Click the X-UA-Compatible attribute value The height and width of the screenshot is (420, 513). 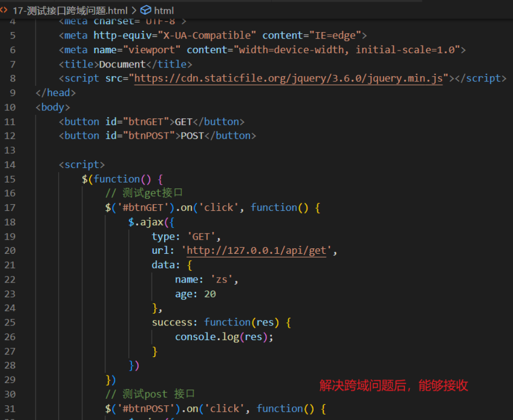207,35
